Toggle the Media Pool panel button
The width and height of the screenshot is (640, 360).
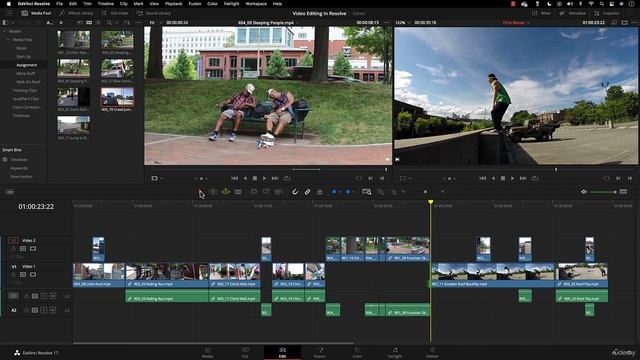coord(36,13)
